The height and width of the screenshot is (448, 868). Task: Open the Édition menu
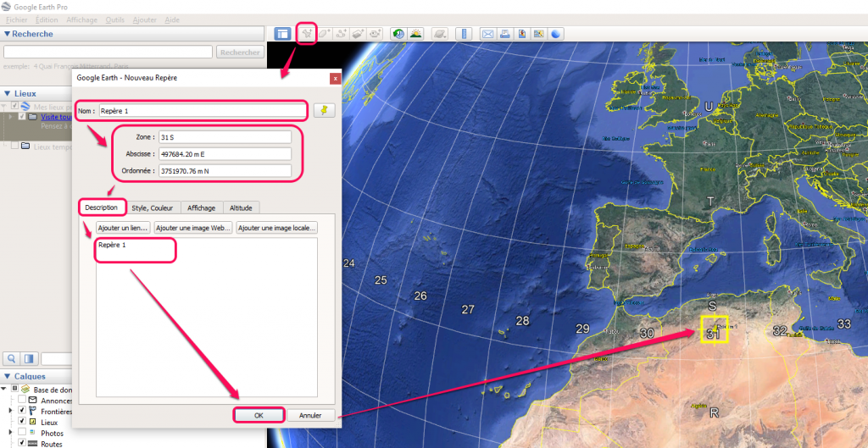[x=47, y=20]
